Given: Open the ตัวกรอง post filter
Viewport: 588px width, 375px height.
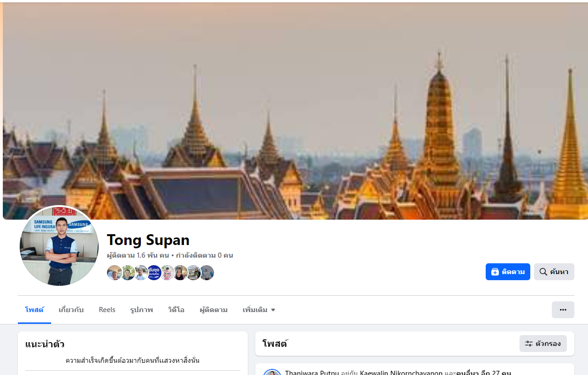Looking at the screenshot, I should (x=543, y=344).
